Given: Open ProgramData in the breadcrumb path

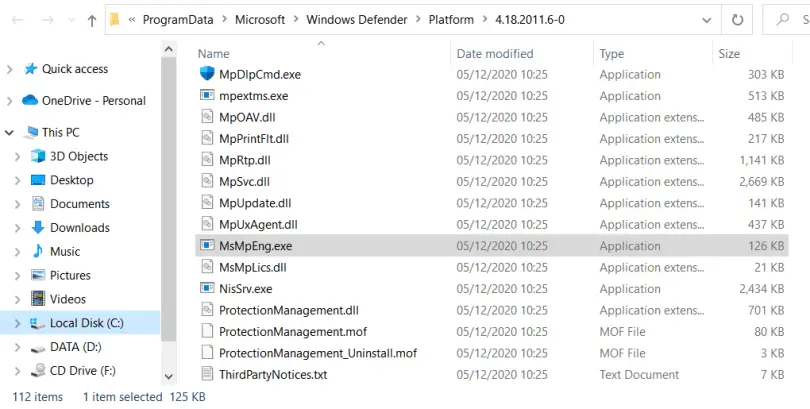Looking at the screenshot, I should pyautogui.click(x=178, y=20).
